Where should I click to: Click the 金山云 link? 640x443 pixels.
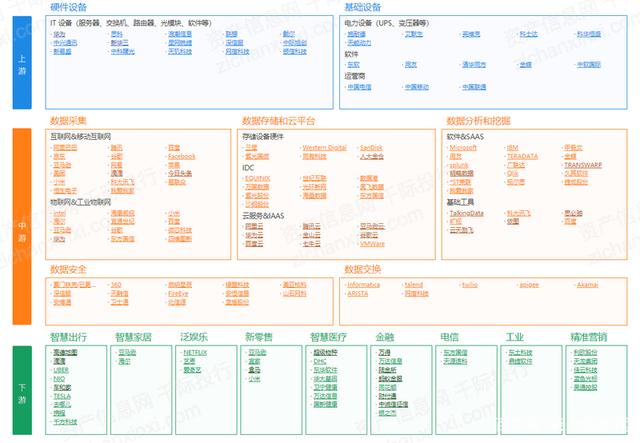tap(311, 235)
